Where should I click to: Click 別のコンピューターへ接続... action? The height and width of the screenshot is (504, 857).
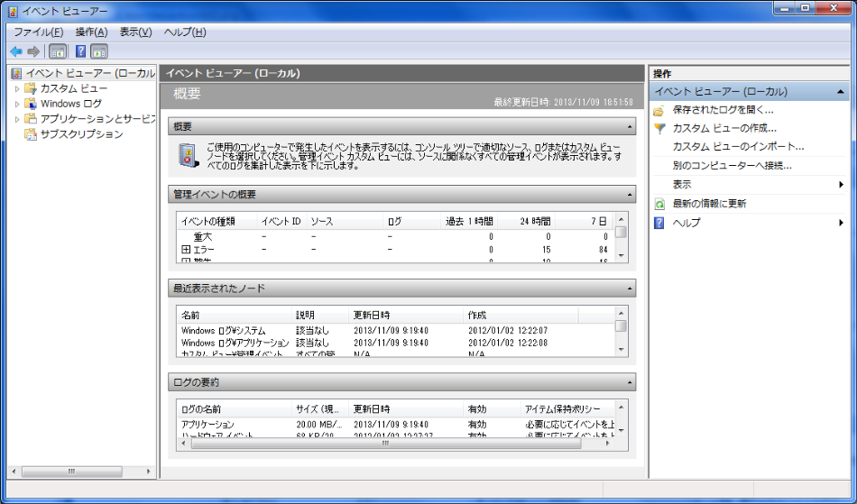[x=732, y=166]
